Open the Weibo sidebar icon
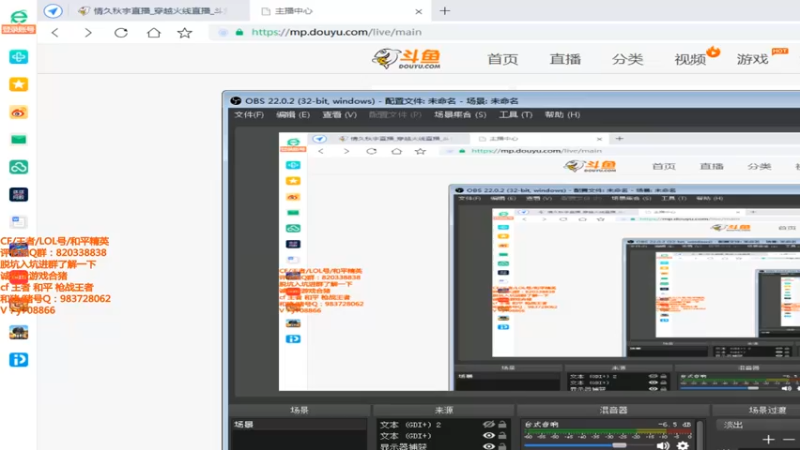The height and width of the screenshot is (450, 800). (18, 112)
